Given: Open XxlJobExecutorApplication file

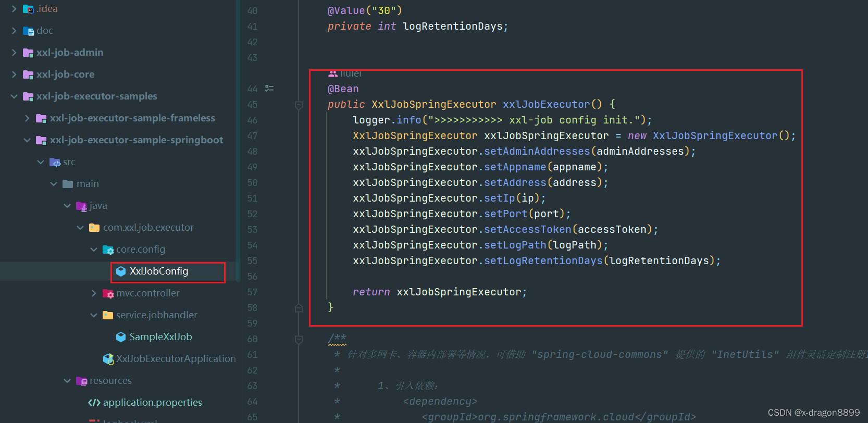Looking at the screenshot, I should (x=176, y=359).
